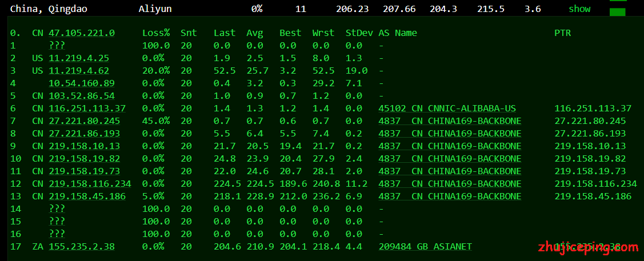Open IP link 219.158.19.82 in hop 10
The width and height of the screenshot is (644, 261).
click(x=84, y=158)
